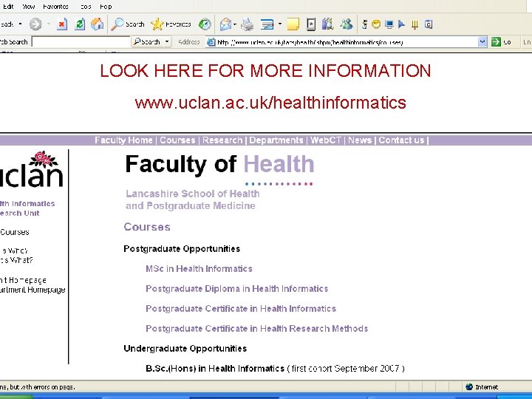Open the Tools menu

[x=86, y=7]
